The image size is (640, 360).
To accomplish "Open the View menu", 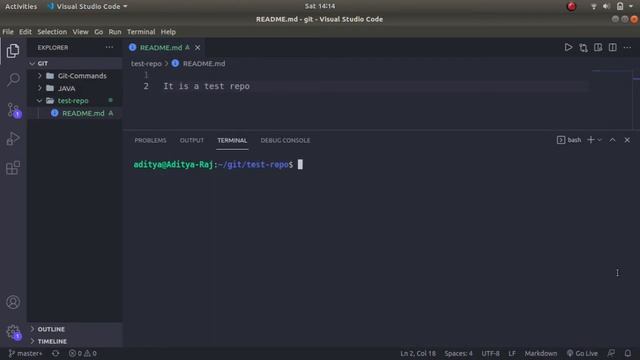I will (80, 32).
